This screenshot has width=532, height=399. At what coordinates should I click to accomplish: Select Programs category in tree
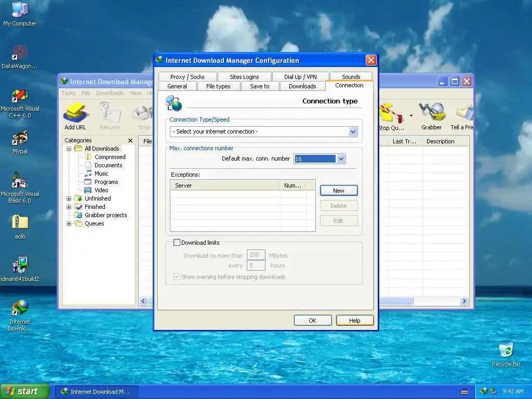[x=106, y=182]
